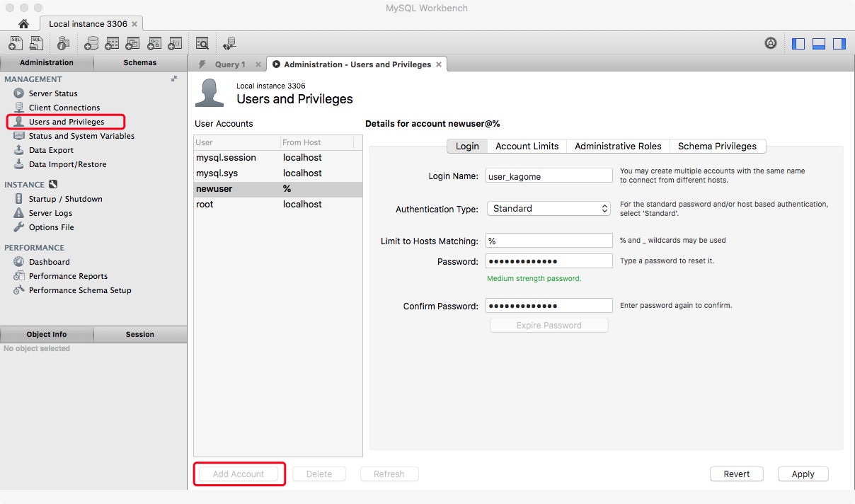Screen dimensions: 855x504
Task: Close the Users and Privileges tab
Action: pyautogui.click(x=439, y=64)
